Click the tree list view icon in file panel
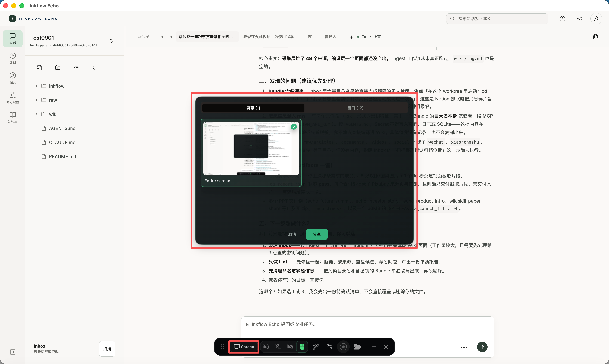 click(76, 68)
